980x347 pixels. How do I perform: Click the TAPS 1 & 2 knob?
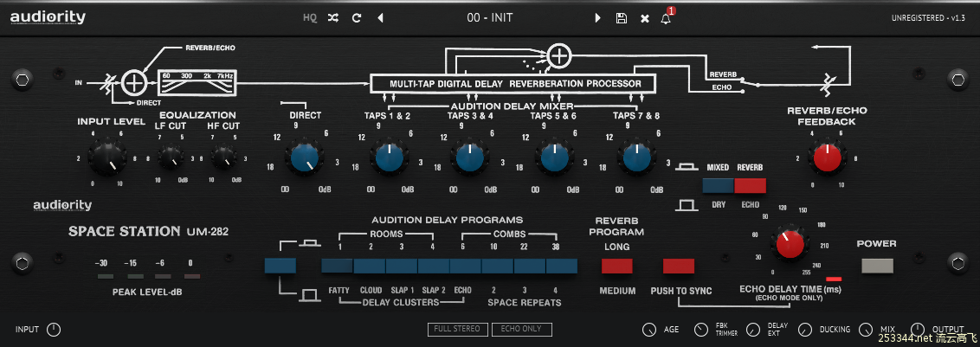(389, 157)
